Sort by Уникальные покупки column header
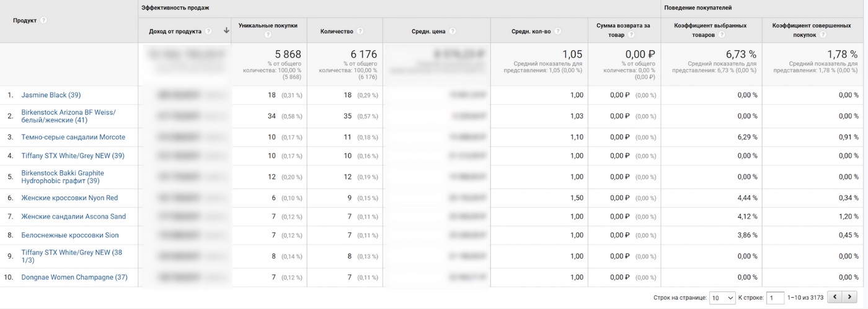Screen dimensions: 868x309 coord(268,26)
